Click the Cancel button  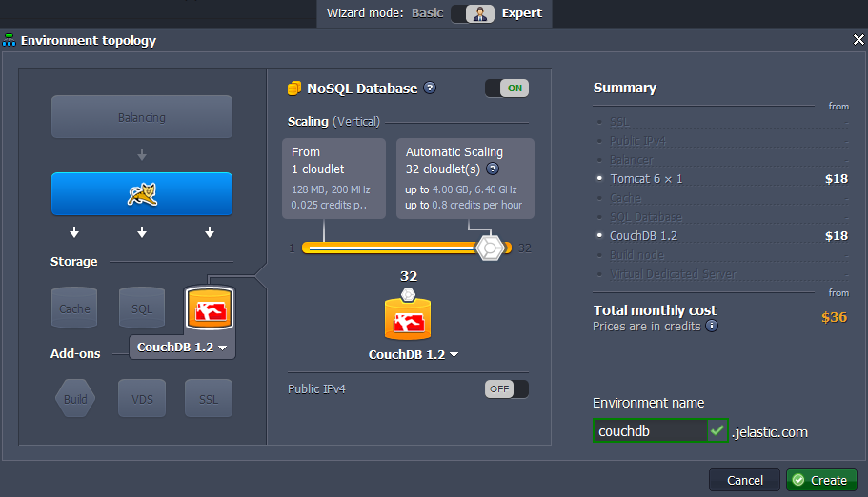click(x=744, y=480)
